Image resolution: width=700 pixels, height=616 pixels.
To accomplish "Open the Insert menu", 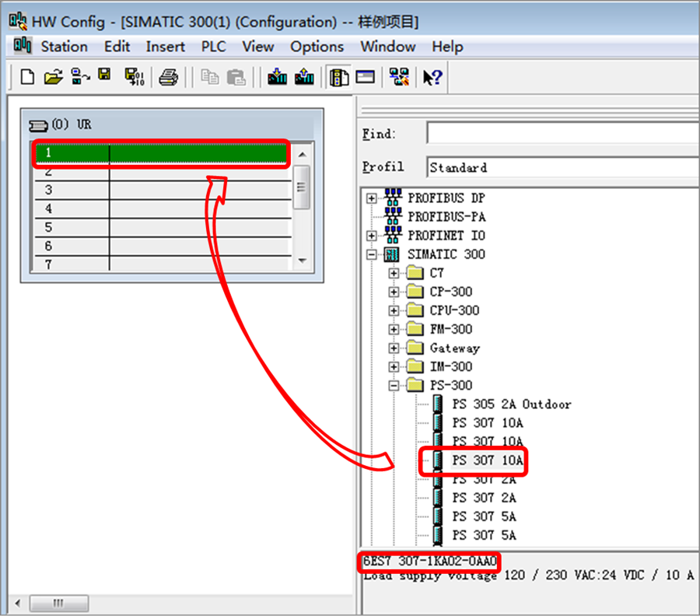I will tap(165, 47).
